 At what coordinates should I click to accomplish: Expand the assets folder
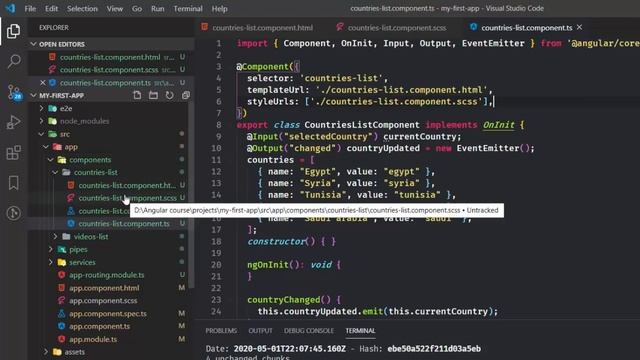pos(46,352)
